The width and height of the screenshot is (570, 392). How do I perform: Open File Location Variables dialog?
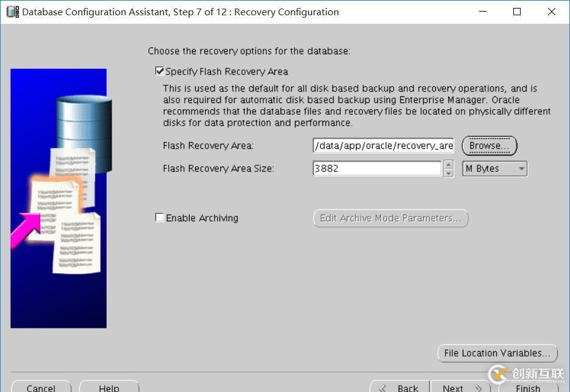[497, 353]
